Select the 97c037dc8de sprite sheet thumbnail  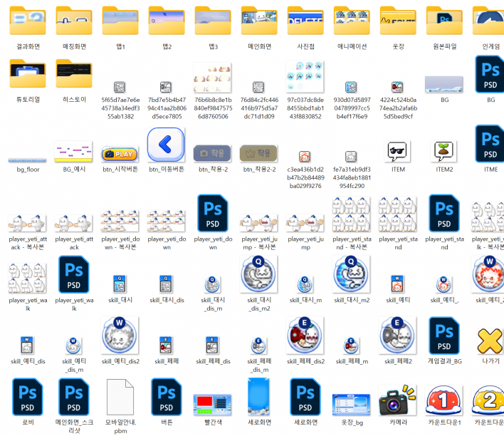click(x=305, y=77)
